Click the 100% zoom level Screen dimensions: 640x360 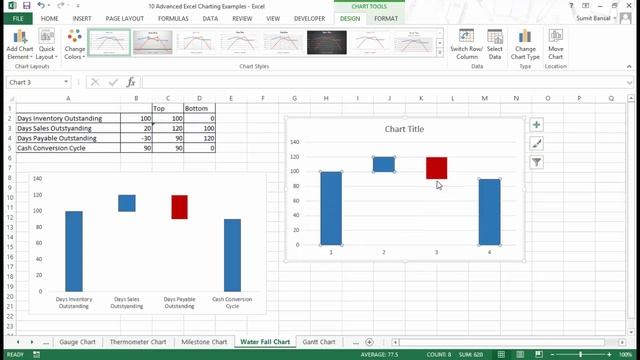(x=625, y=355)
